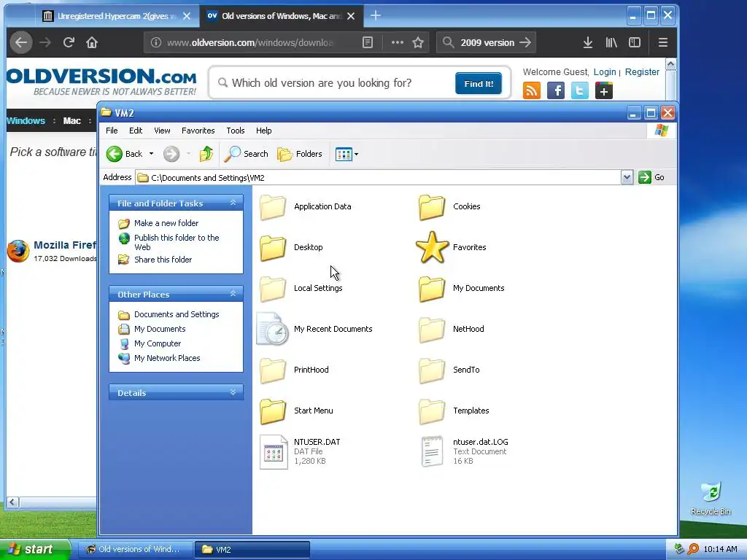747x560 pixels.
Task: Collapse the Other Places panel
Action: click(x=233, y=294)
